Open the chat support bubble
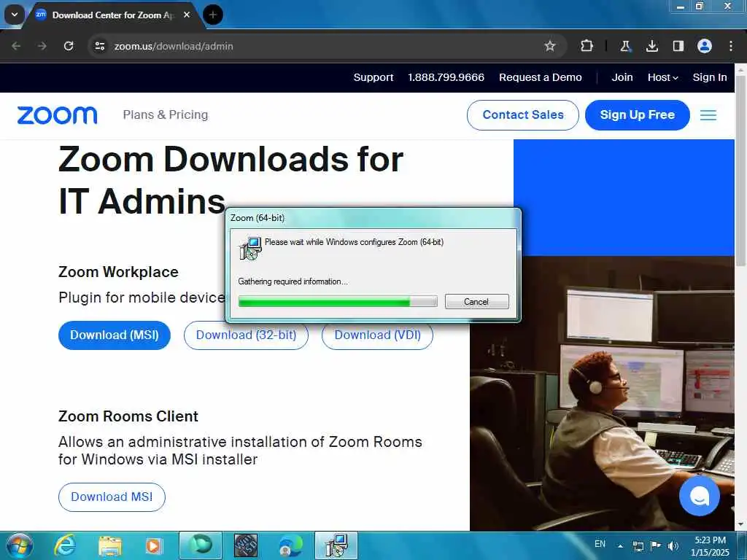747x560 pixels. pos(700,496)
